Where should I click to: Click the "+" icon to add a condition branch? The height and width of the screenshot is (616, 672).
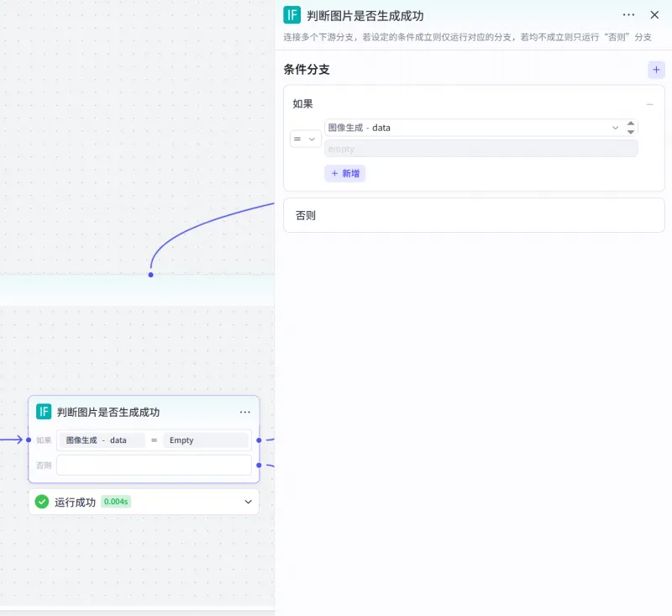pos(656,70)
